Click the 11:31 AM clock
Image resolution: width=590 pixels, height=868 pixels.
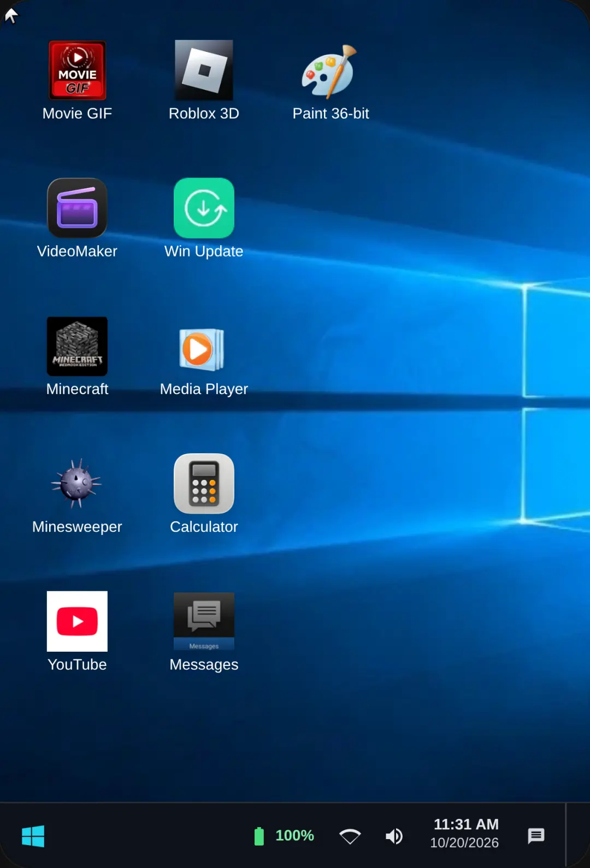466,824
